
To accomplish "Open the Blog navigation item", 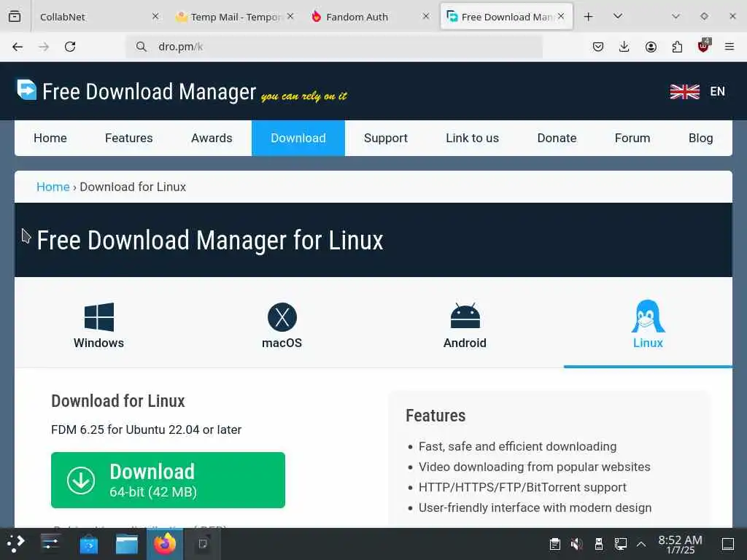I will 701,138.
